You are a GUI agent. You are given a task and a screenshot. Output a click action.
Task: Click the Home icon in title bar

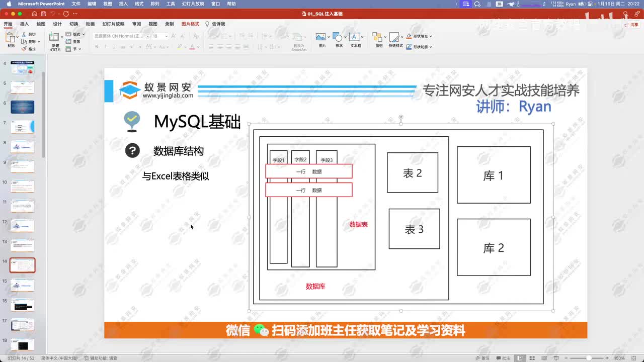[x=34, y=14]
